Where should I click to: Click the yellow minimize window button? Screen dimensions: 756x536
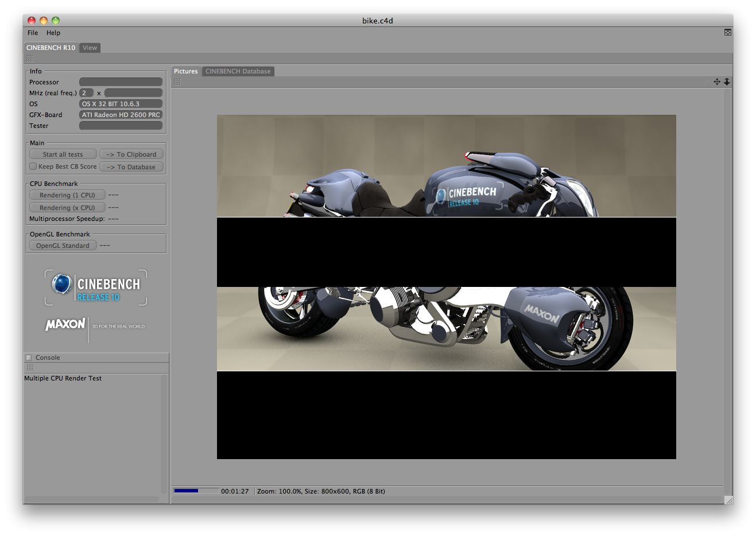[x=44, y=21]
